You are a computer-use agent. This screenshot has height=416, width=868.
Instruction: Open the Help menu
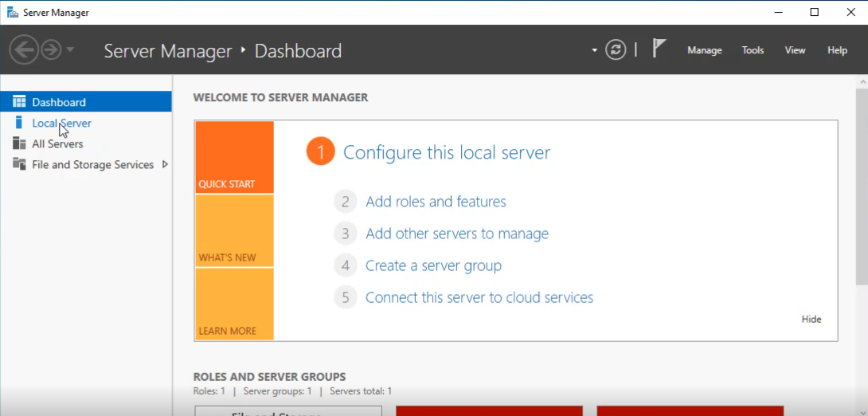click(838, 50)
